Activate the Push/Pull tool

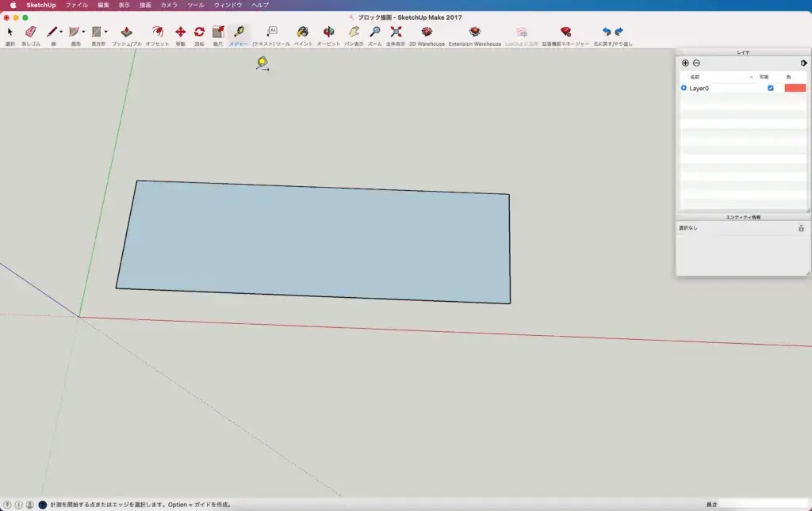click(x=126, y=32)
